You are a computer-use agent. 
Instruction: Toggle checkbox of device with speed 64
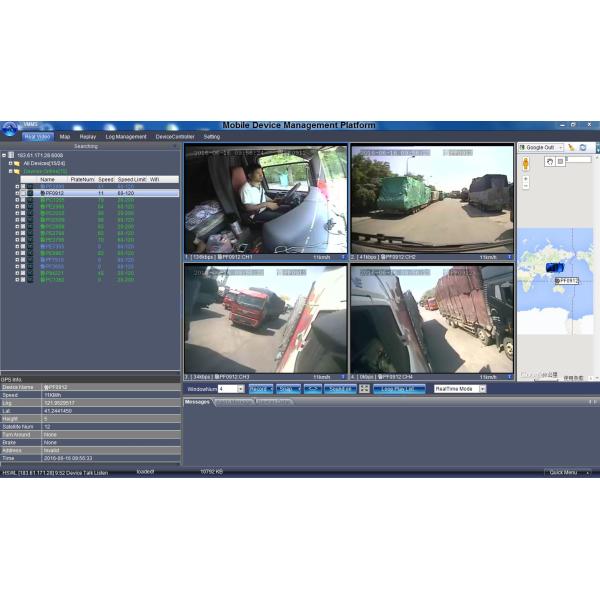tap(23, 207)
